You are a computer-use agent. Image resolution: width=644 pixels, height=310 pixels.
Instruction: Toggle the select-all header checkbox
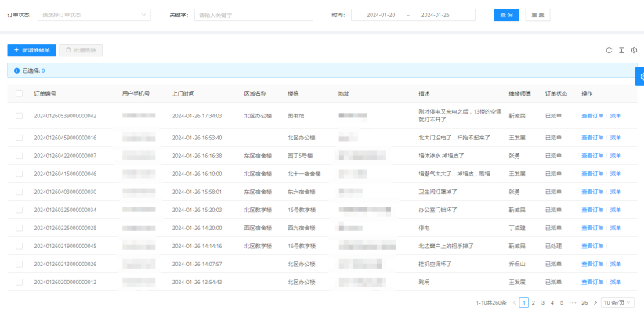(20, 93)
